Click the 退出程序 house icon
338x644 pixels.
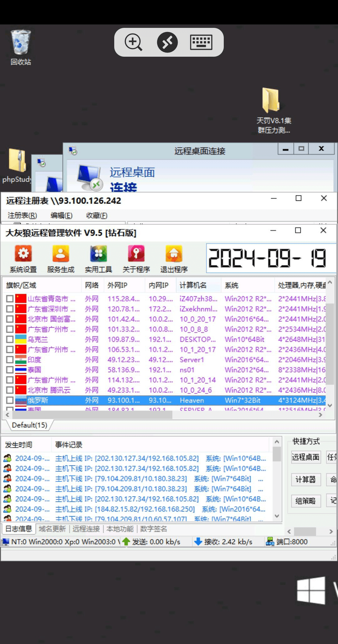(174, 254)
